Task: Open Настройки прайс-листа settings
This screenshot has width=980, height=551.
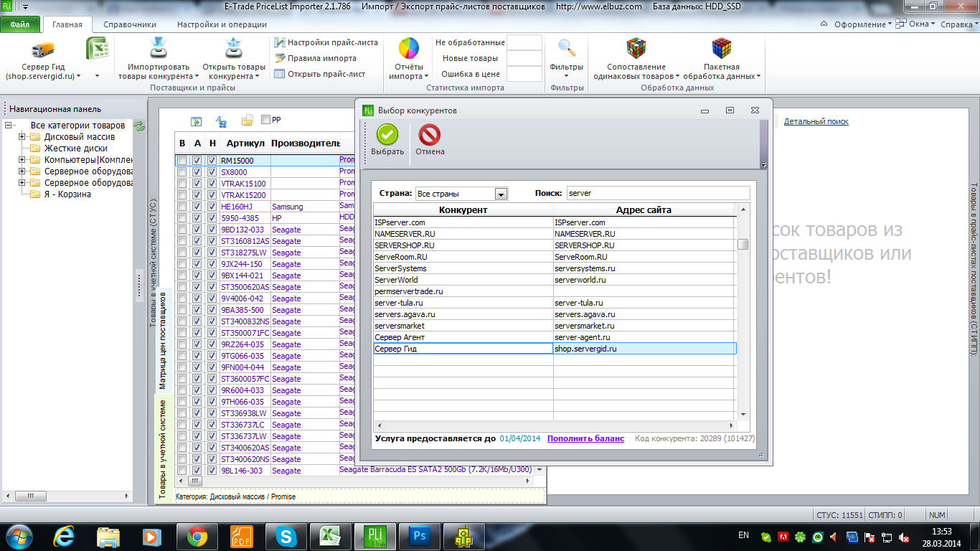Action: (x=326, y=42)
